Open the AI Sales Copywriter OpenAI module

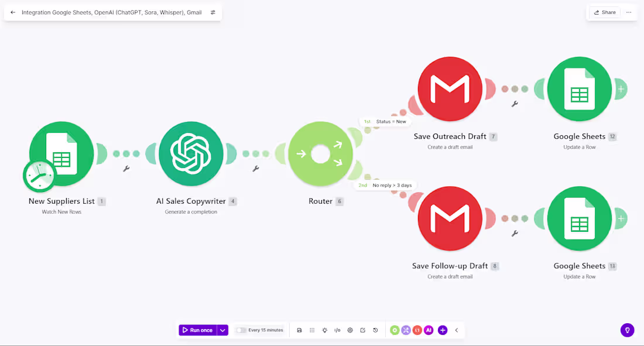click(191, 154)
